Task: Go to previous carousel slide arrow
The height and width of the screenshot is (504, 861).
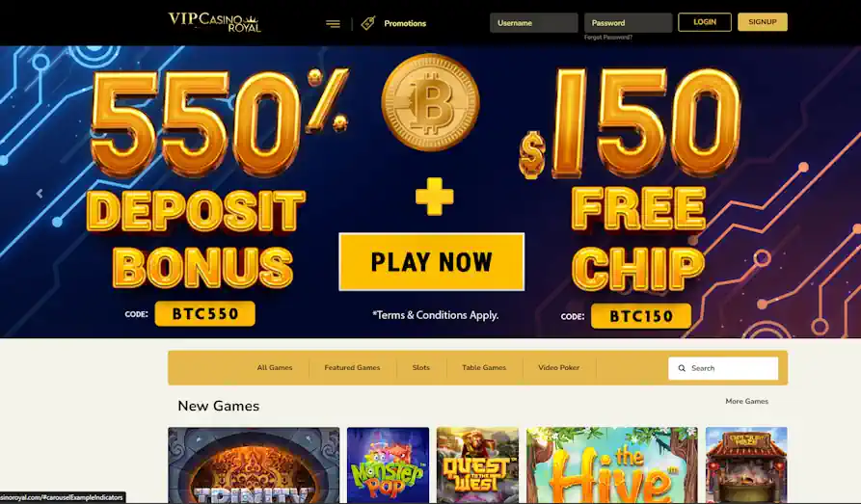Action: click(x=40, y=194)
